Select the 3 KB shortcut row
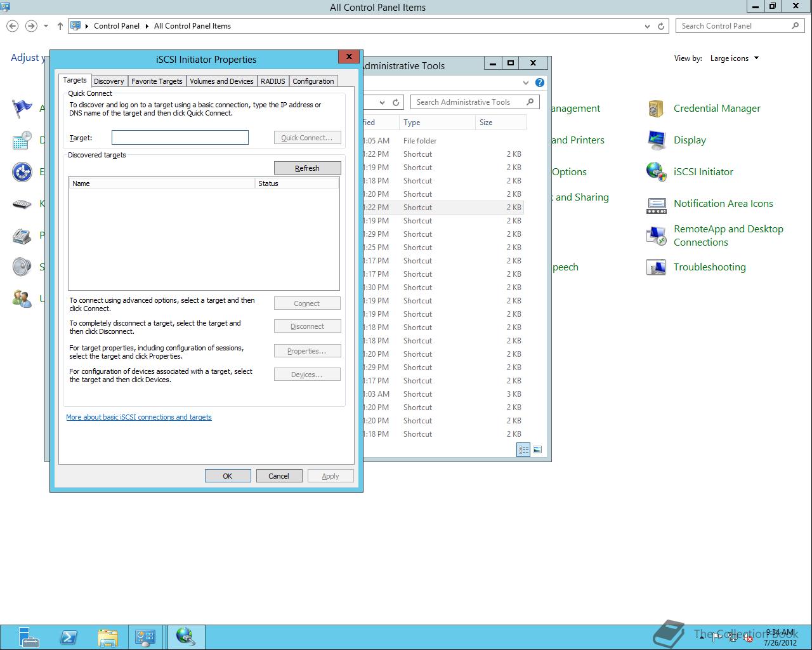Screen dimensions: 812x650 click(x=443, y=394)
